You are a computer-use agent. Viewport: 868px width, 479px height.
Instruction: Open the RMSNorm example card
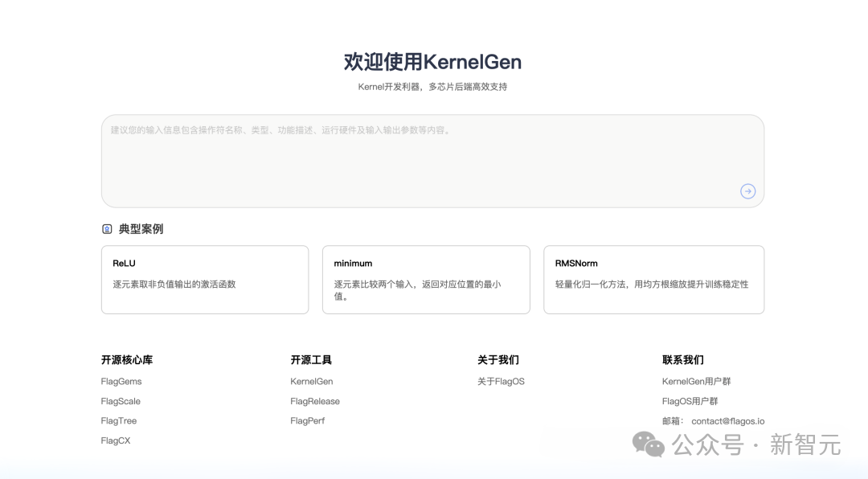653,280
